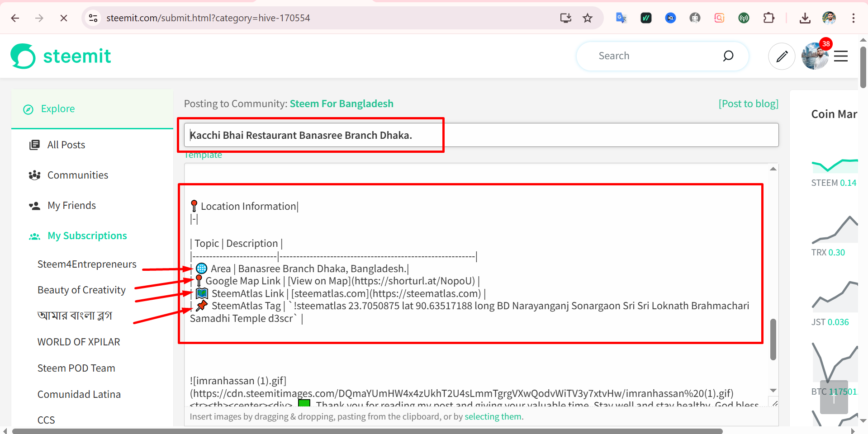Click the editor scrollbar up arrow
868x434 pixels.
click(x=773, y=169)
